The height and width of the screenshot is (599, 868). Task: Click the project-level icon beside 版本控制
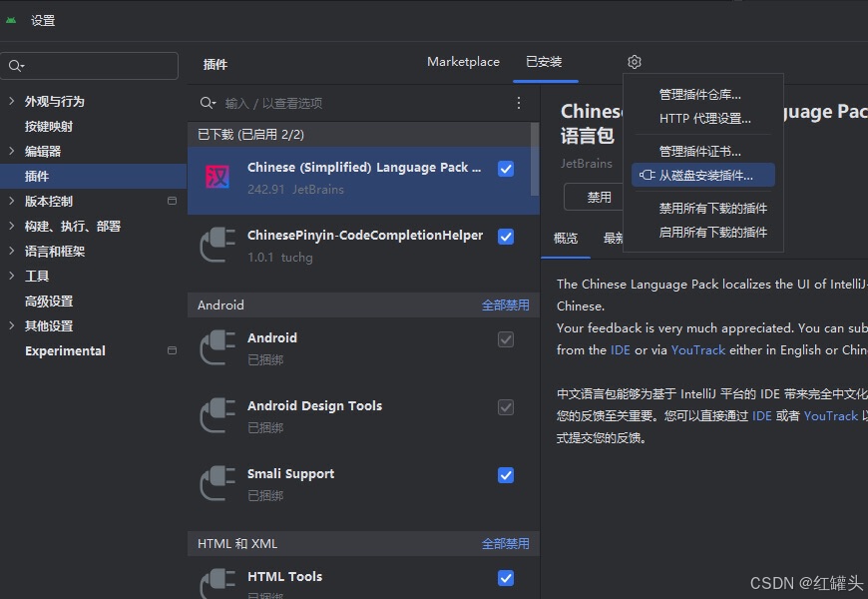point(173,201)
